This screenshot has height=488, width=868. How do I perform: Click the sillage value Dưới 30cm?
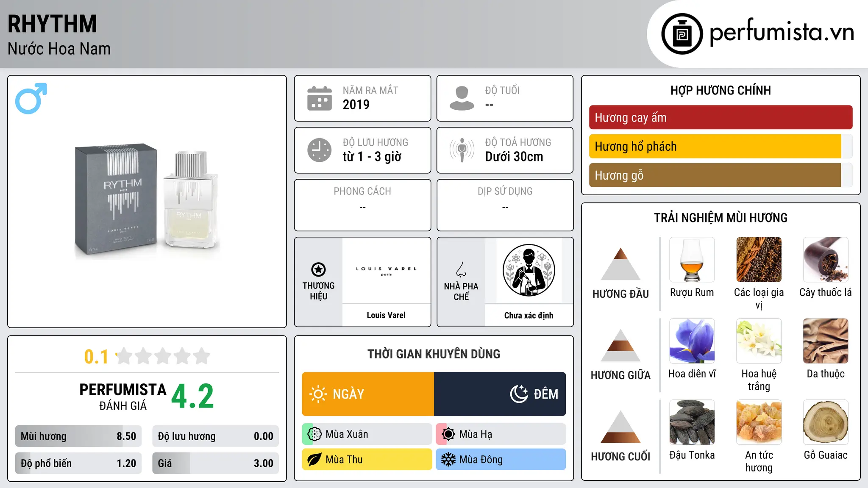[514, 156]
